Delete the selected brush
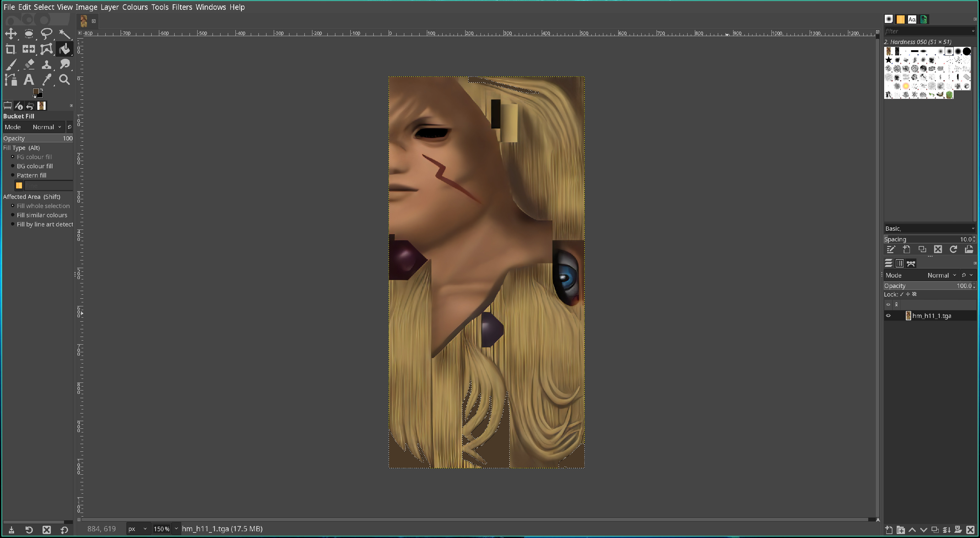The width and height of the screenshot is (980, 538). 938,249
